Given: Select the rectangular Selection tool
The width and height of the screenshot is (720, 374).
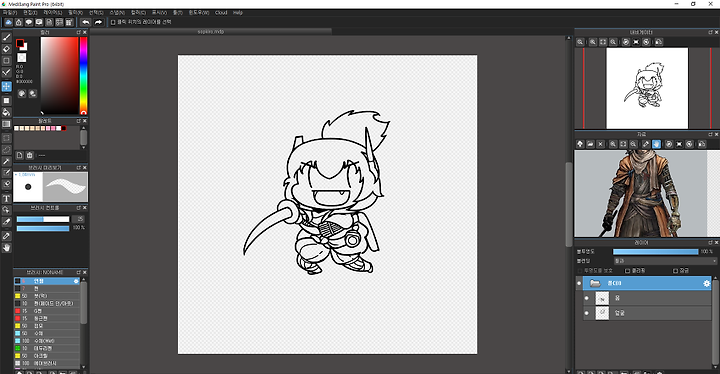Looking at the screenshot, I should [6, 138].
